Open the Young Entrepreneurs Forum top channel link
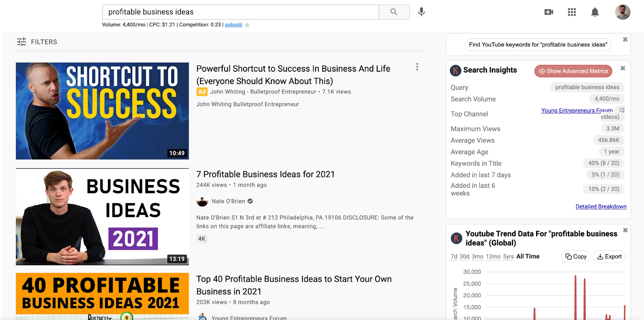 [577, 110]
